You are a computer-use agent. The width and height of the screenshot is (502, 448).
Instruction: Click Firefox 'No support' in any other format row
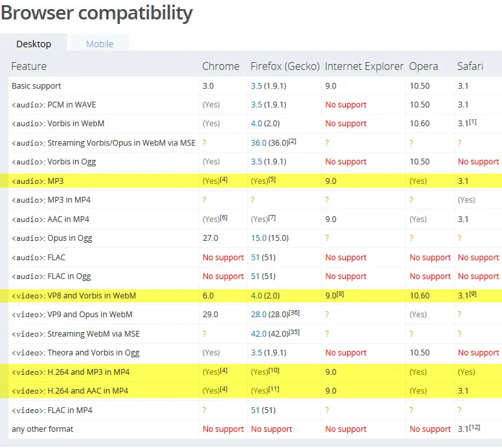point(271,429)
